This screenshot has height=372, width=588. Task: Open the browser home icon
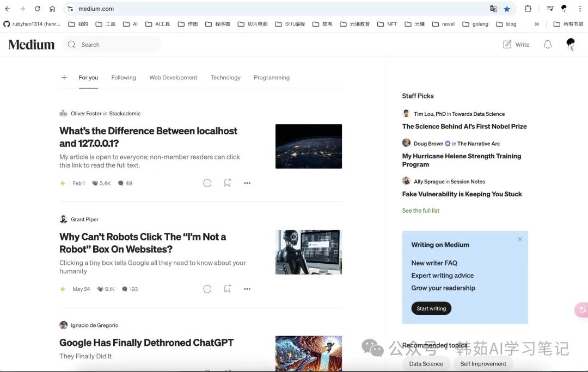[52, 9]
